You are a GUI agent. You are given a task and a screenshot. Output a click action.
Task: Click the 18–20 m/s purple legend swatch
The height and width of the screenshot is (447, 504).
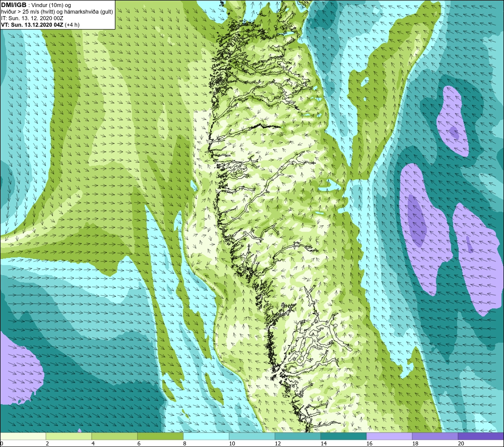pyautogui.click(x=435, y=436)
